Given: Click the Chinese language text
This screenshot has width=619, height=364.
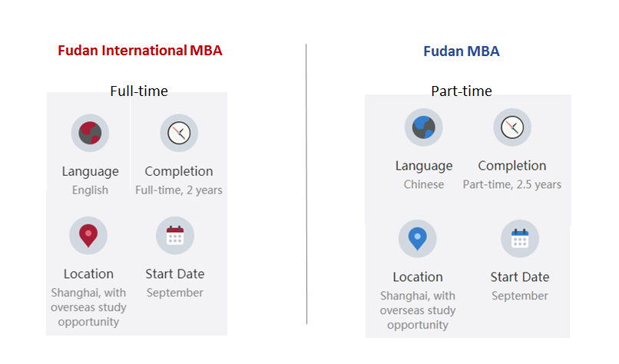Looking at the screenshot, I should (x=424, y=184).
